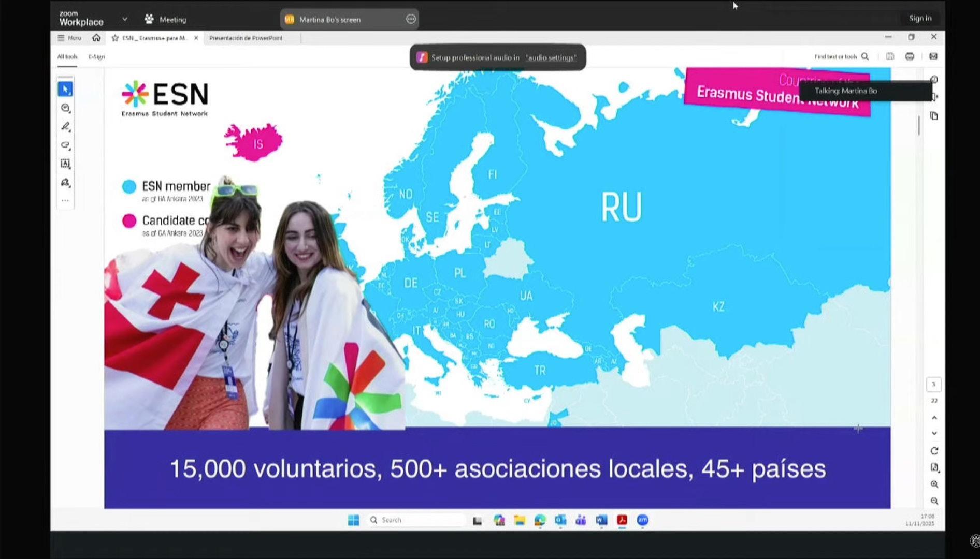The image size is (980, 559).
Task: Close the ESN Erasmus+ document tab
Action: tap(196, 38)
